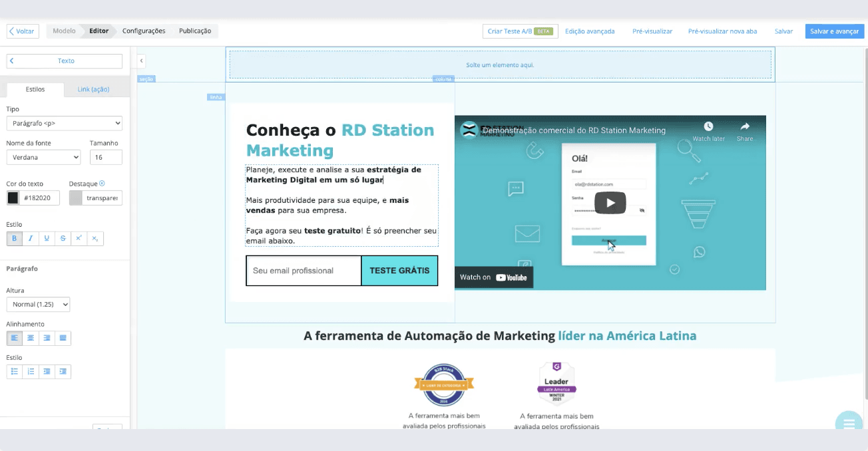The width and height of the screenshot is (868, 451).
Task: Click the 'Mais produtividade para sua equipe' paragraph
Action: pyautogui.click(x=327, y=205)
